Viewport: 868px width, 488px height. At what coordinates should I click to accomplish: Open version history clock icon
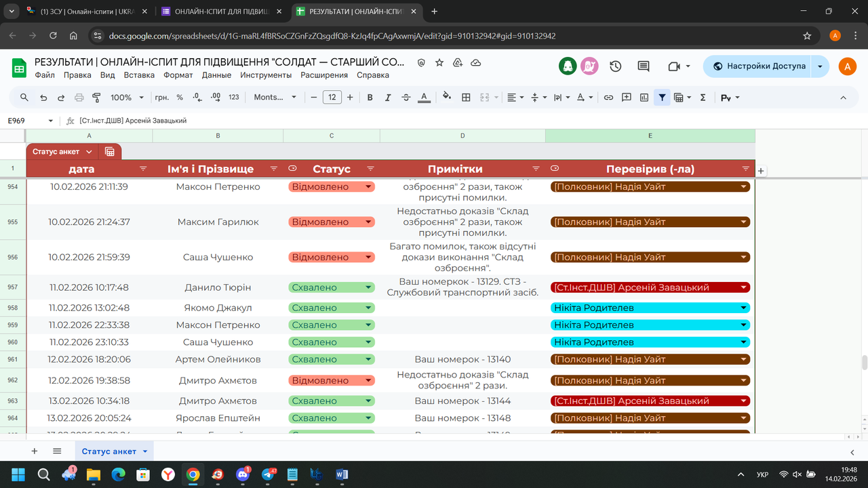click(616, 66)
